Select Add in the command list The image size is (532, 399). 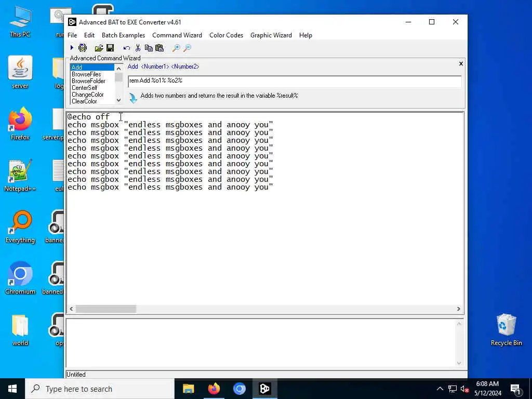coord(92,67)
